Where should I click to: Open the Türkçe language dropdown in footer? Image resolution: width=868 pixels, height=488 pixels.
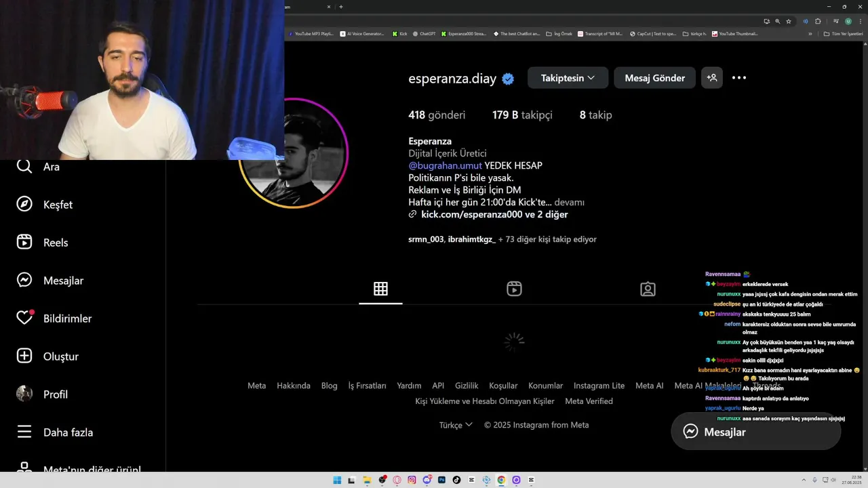point(456,425)
